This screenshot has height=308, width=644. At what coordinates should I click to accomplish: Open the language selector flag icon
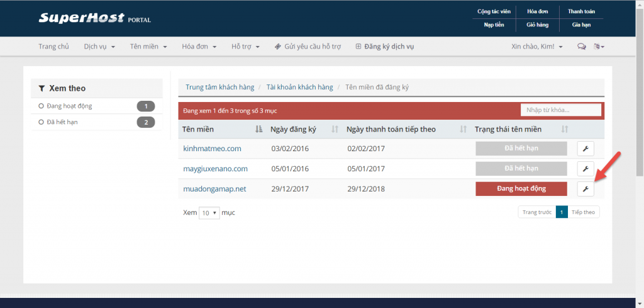(x=599, y=47)
